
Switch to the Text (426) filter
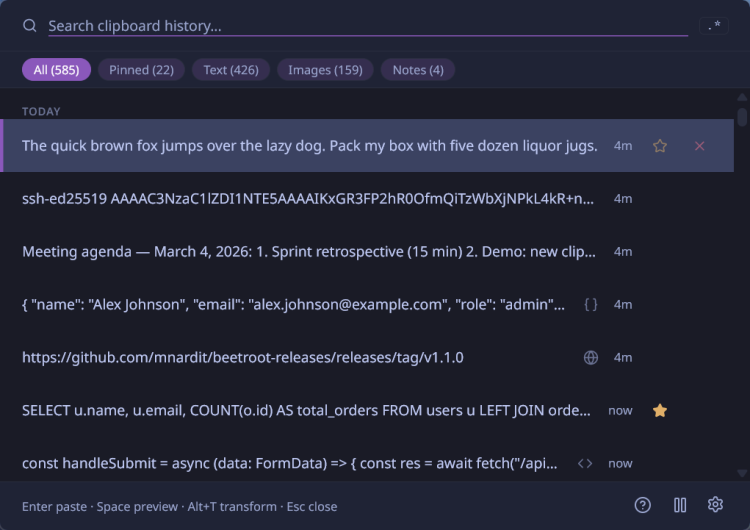click(x=231, y=69)
